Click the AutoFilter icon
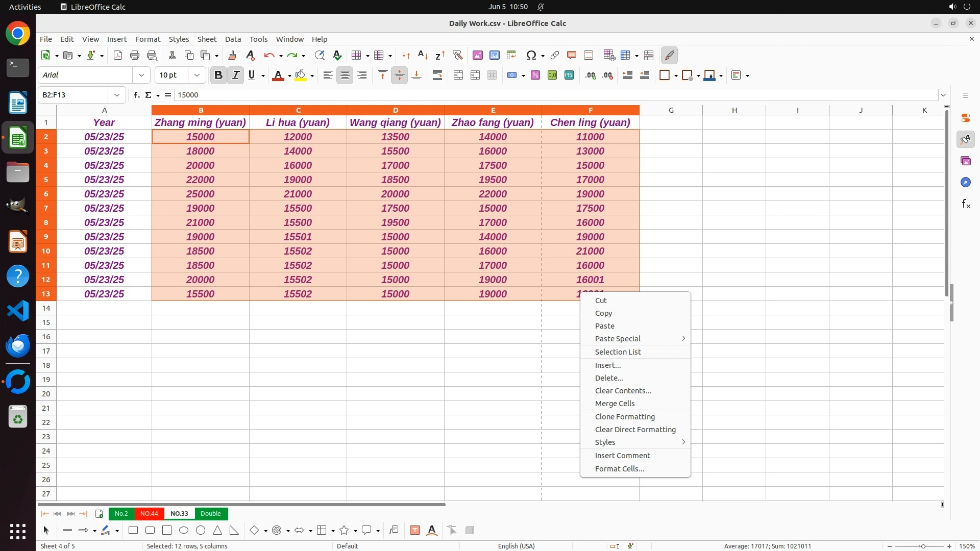The image size is (980, 551). tap(457, 55)
